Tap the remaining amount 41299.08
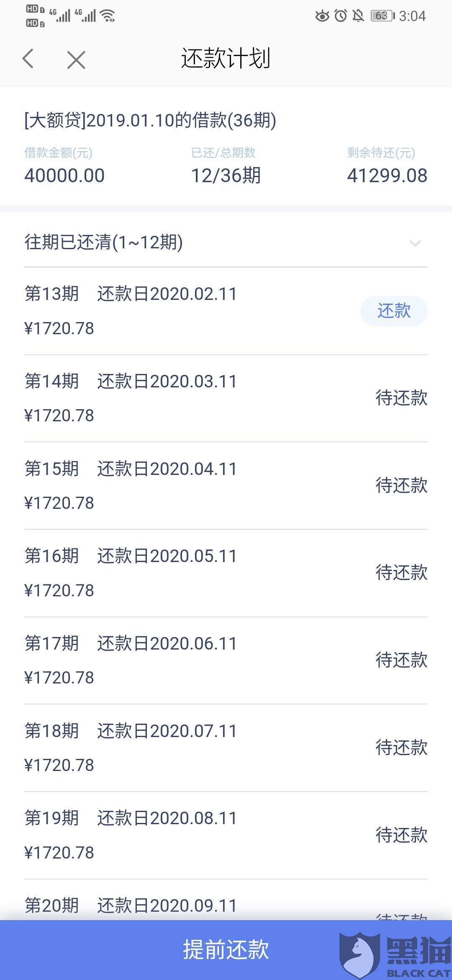The image size is (452, 980). [x=387, y=175]
